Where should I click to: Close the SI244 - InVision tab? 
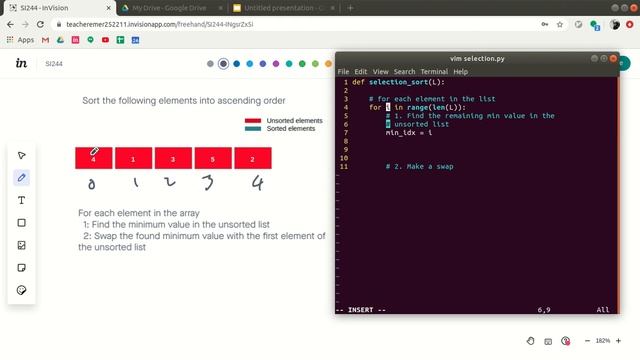[x=109, y=8]
